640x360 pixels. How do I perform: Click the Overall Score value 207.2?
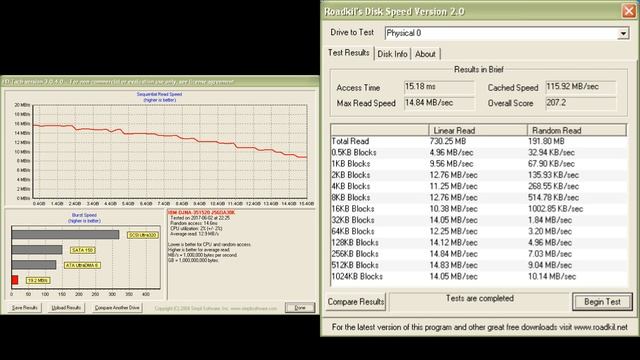pos(581,103)
